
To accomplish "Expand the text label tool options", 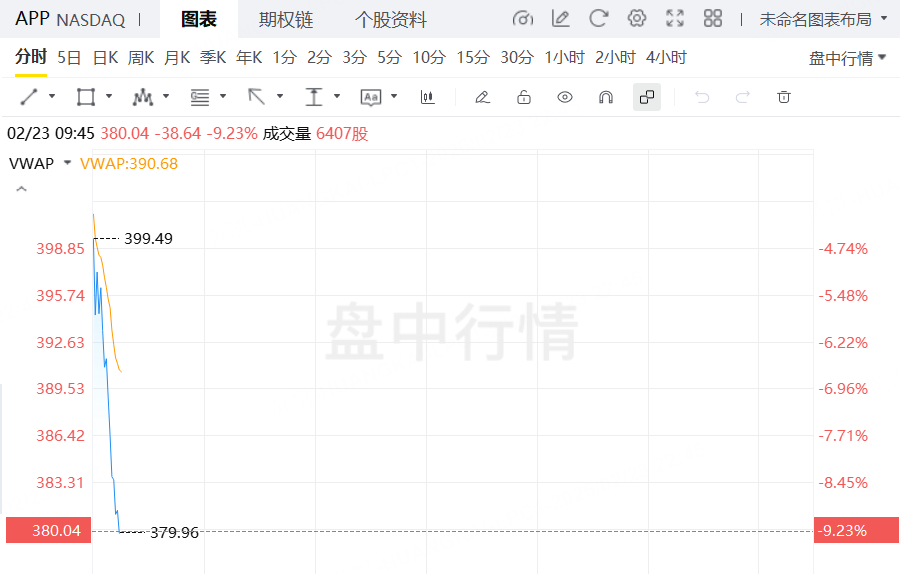I will [394, 96].
